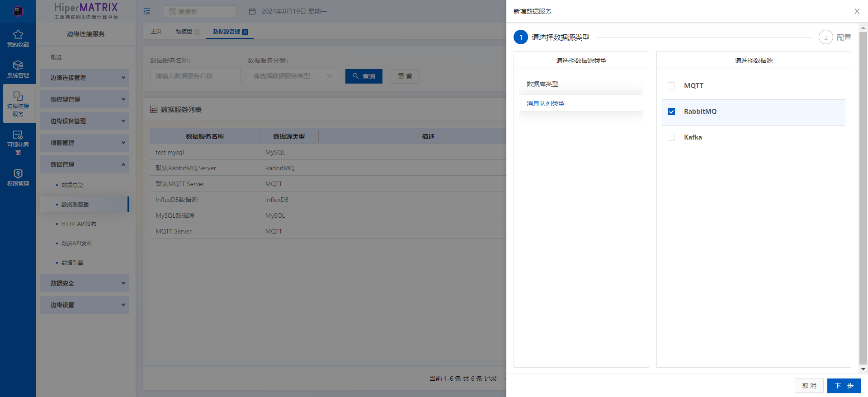Viewport: 868px width, 397px height.
Task: Switch to the 数据源管理 tab
Action: tap(226, 32)
